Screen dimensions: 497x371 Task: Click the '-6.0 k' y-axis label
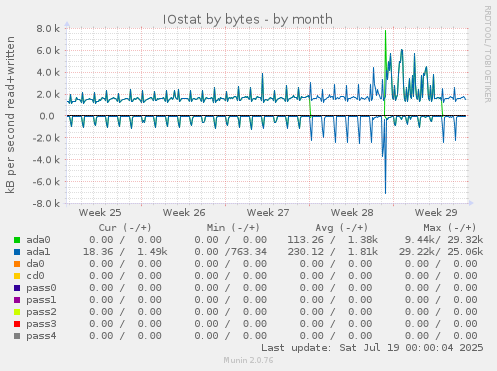point(46,182)
